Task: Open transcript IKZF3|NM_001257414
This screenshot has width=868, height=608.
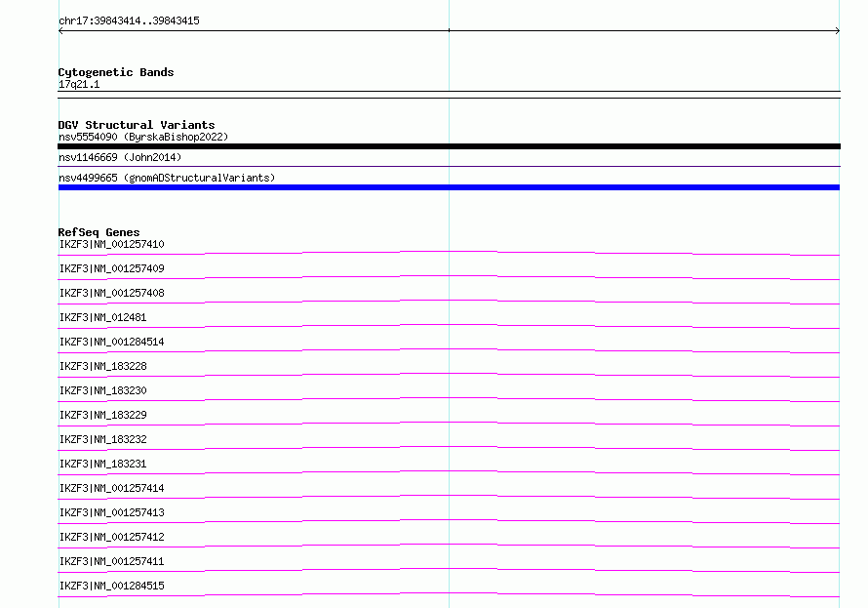Action: [112, 488]
